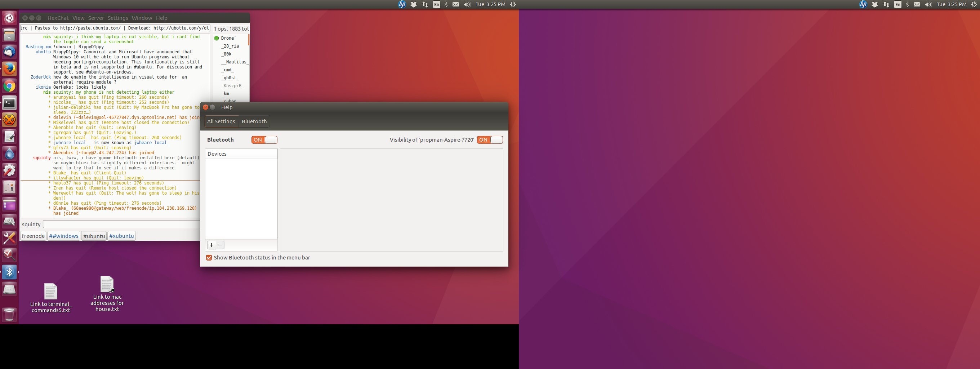Open the crossed wrench and screwdriver launcher icon
The height and width of the screenshot is (369, 980).
tap(9, 238)
